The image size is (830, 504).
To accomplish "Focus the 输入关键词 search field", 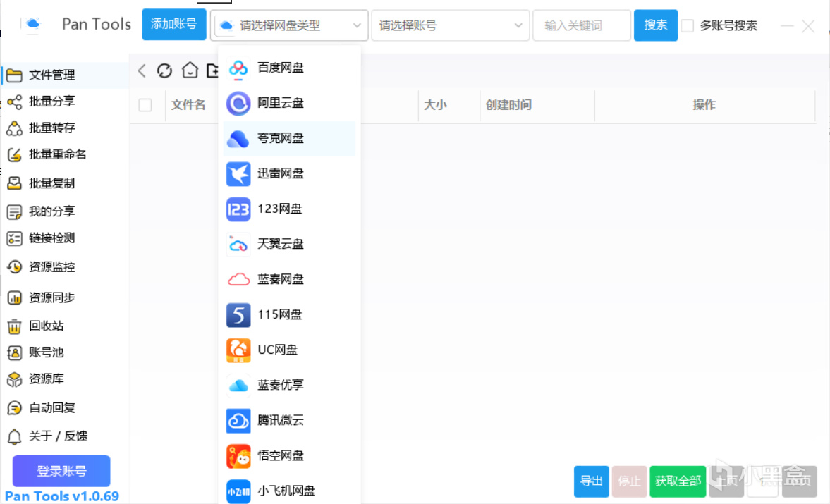I will coord(582,25).
